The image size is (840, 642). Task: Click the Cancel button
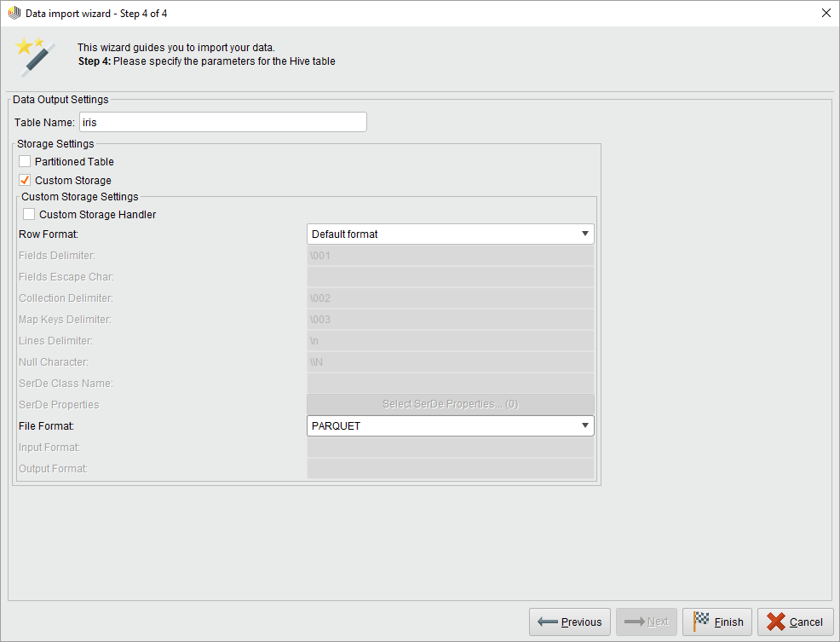(796, 622)
